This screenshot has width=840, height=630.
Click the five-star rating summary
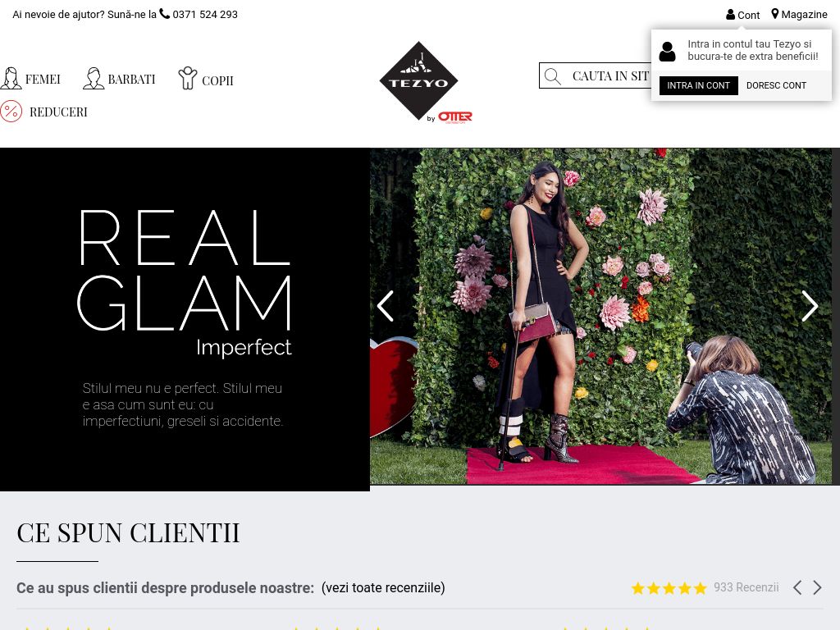(x=669, y=588)
